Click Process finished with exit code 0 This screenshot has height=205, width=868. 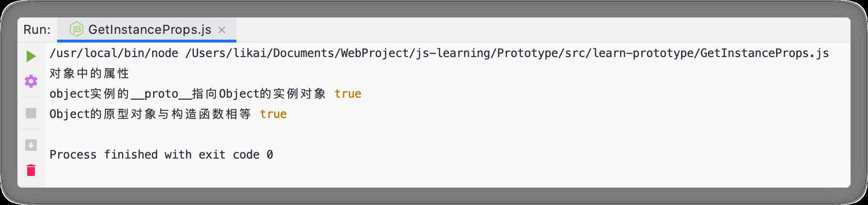tap(161, 155)
